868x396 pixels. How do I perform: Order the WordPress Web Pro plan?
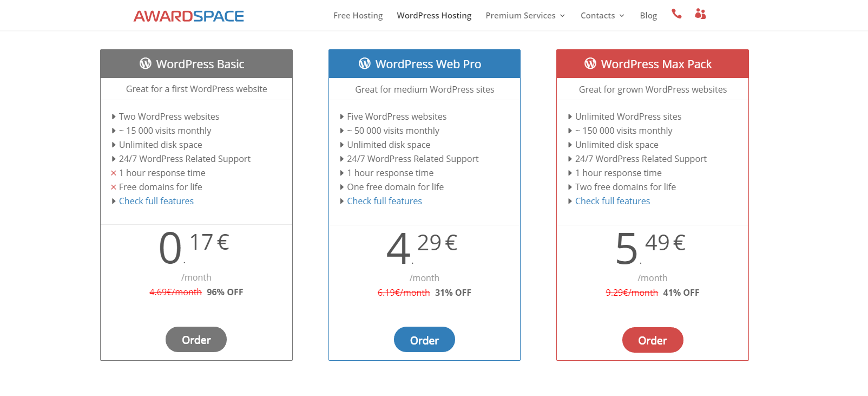click(x=424, y=339)
